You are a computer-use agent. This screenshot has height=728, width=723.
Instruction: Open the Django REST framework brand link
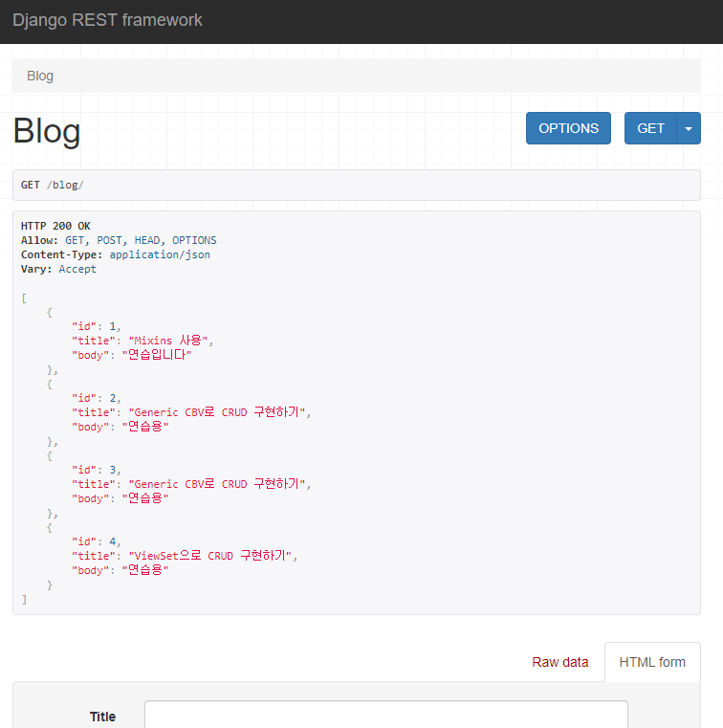point(107,20)
